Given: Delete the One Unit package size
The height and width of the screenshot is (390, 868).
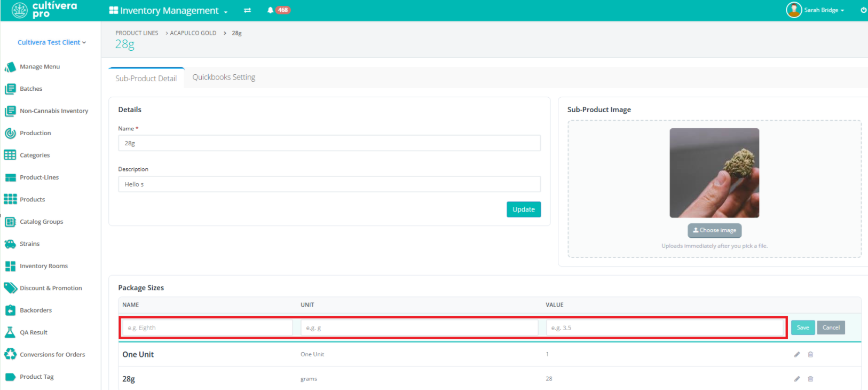Looking at the screenshot, I should 810,354.
